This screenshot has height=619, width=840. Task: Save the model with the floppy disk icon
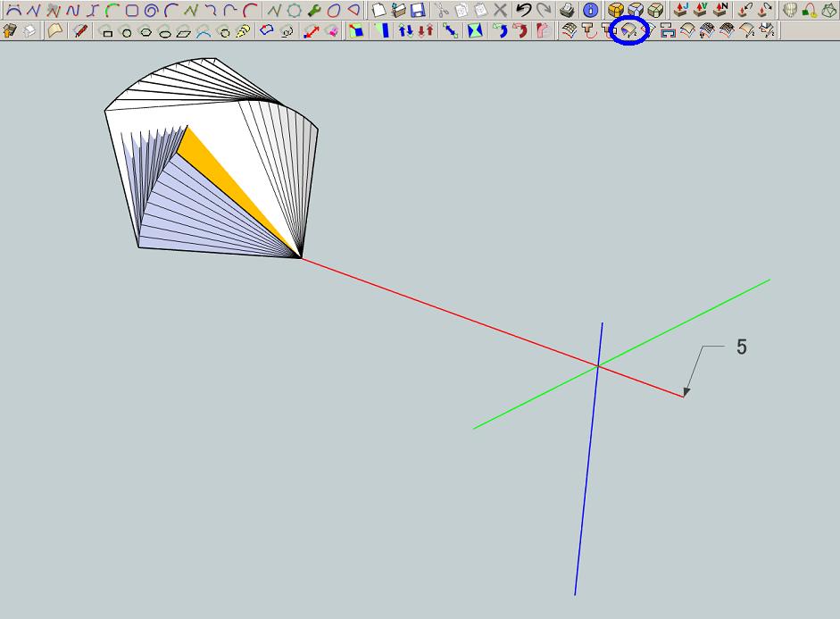coord(417,10)
